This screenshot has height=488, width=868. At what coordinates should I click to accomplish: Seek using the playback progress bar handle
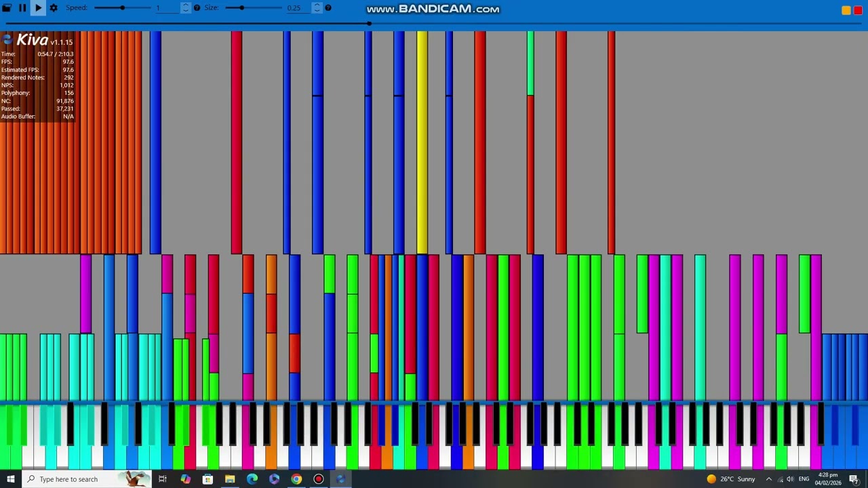[x=370, y=24]
